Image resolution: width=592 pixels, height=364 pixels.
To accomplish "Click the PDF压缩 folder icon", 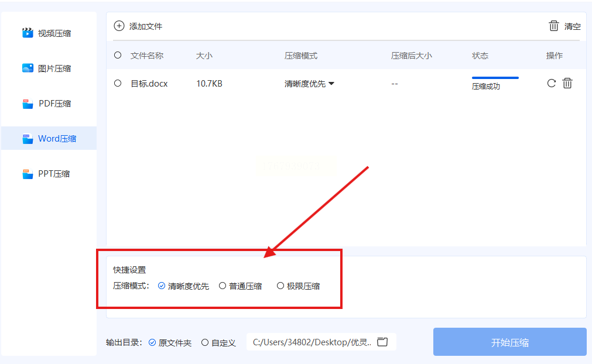I will (x=28, y=104).
